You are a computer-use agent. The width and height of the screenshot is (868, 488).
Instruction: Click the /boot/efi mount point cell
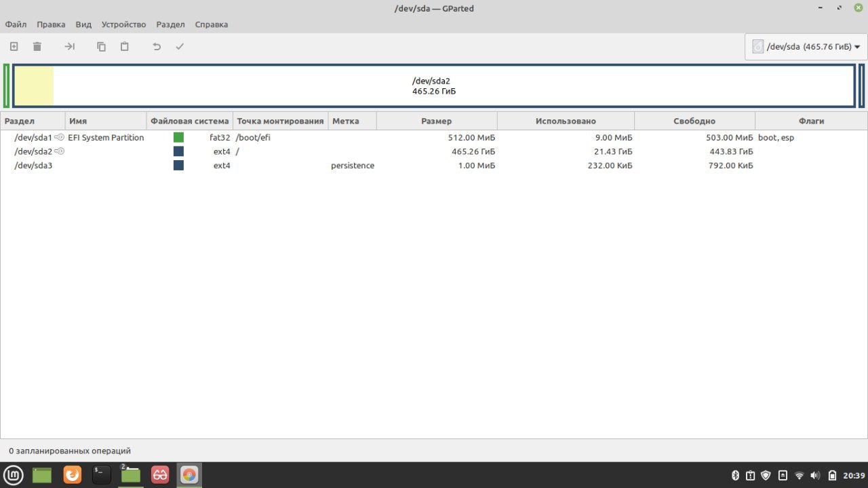coord(254,137)
